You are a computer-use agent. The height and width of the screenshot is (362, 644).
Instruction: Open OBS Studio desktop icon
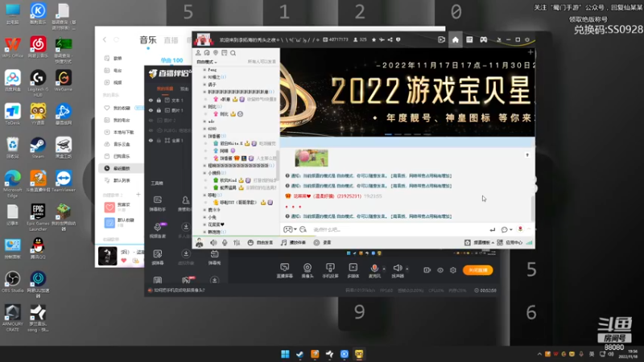12,282
